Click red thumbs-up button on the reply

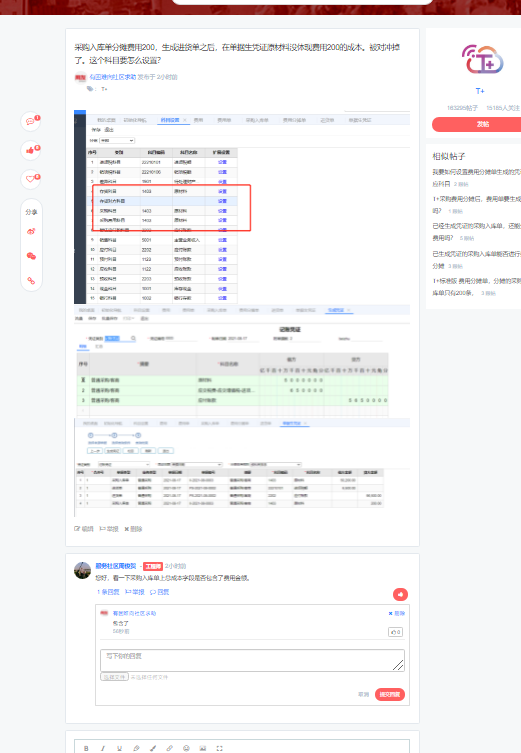[400, 595]
